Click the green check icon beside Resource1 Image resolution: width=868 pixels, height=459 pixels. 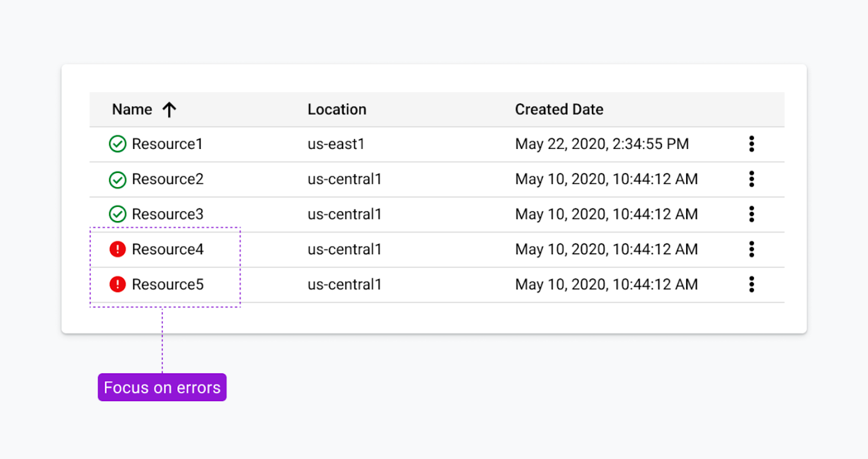[x=117, y=144]
